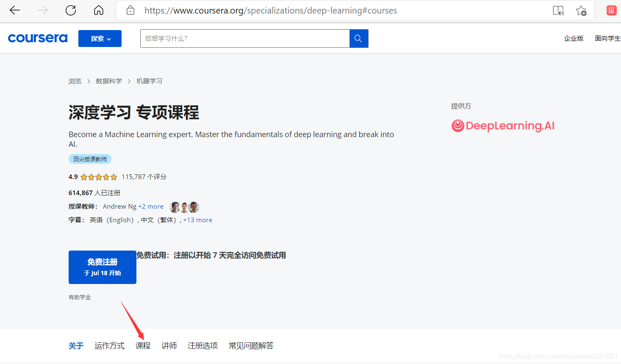Add page to favorites star icon
The width and height of the screenshot is (621, 364).
581,11
